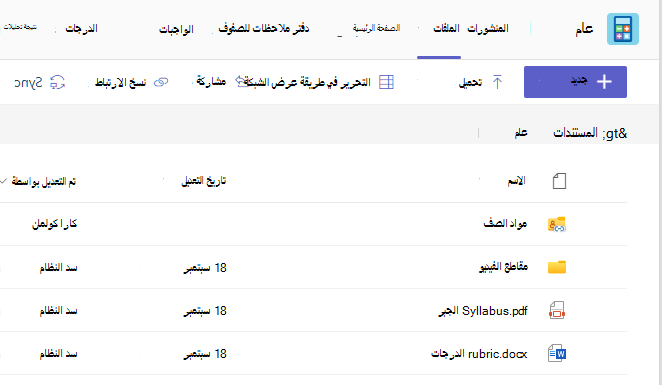Screen dimensions: 662x385
Task: Click the file type column header icon
Action: pyautogui.click(x=559, y=181)
